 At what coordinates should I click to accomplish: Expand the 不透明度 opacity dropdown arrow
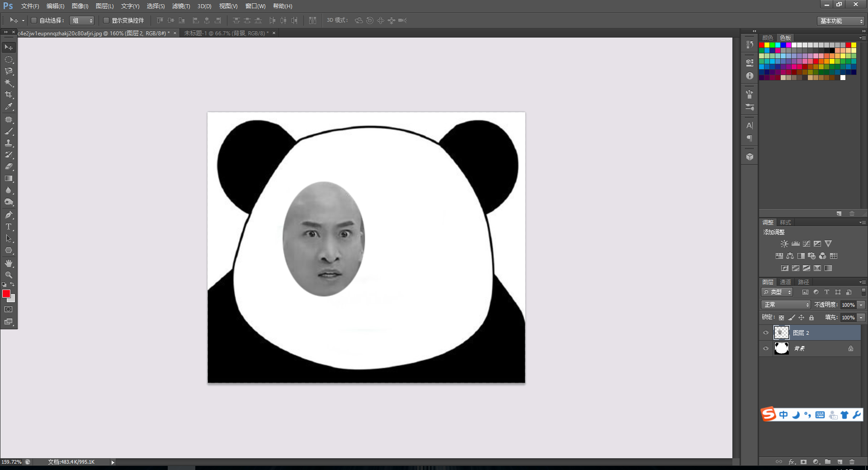(861, 305)
